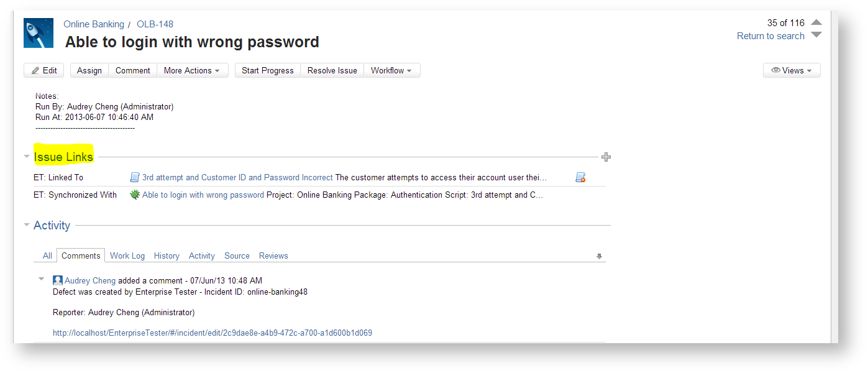The image size is (868, 373).
Task: Collapse the Issue Links section
Action: (x=27, y=157)
